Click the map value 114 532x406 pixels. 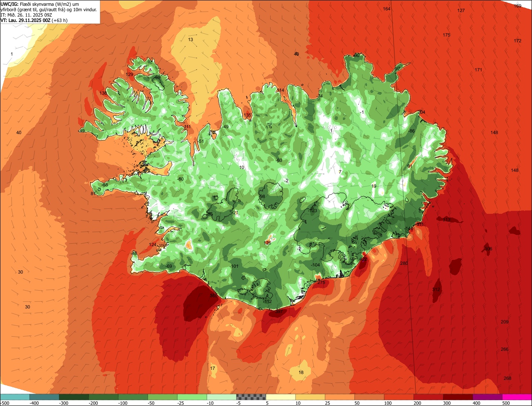(281, 90)
